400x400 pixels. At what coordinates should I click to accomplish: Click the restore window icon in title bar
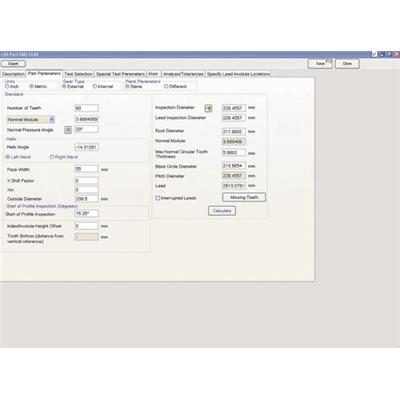(x=389, y=54)
